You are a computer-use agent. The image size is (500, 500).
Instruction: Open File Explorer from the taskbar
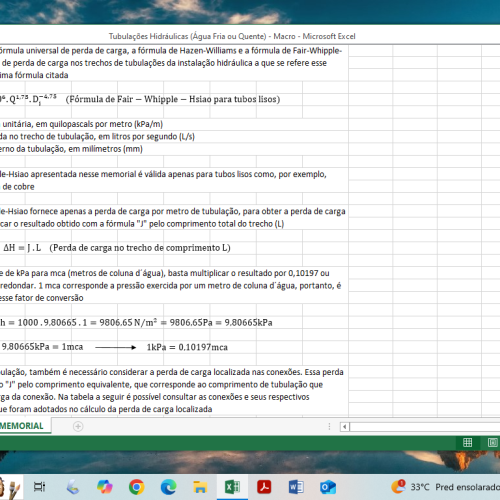(200, 487)
